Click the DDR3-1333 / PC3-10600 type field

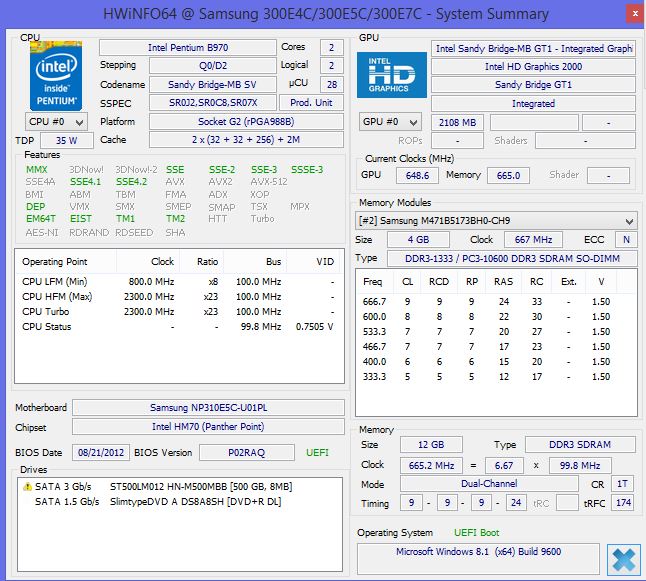(x=512, y=258)
